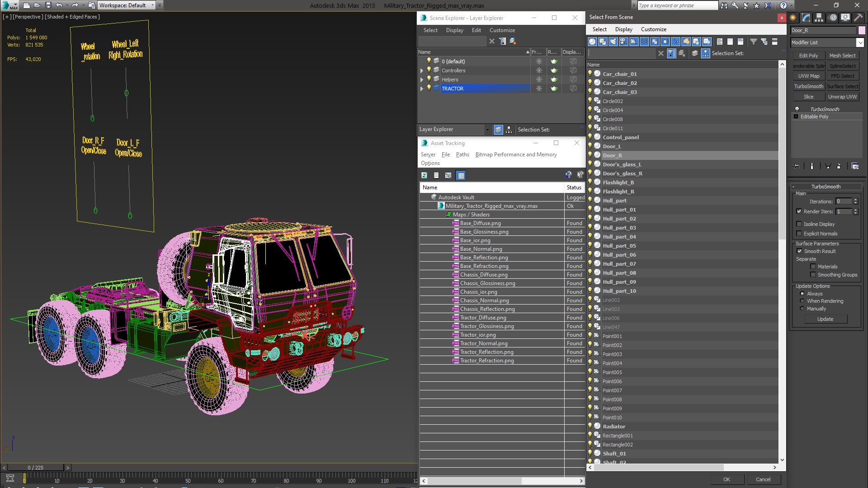Toggle Display Lights filter in Select From Scene
868x488 pixels.
point(613,42)
